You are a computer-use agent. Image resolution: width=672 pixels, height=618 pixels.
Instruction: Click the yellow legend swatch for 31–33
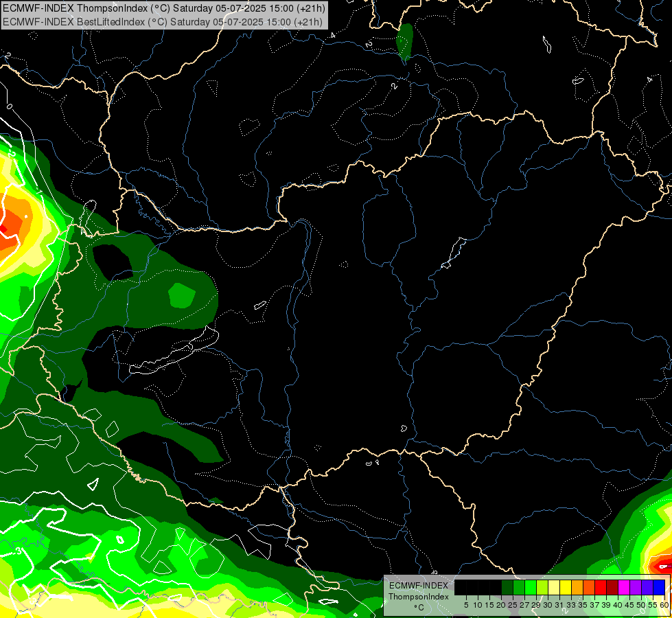point(566,587)
